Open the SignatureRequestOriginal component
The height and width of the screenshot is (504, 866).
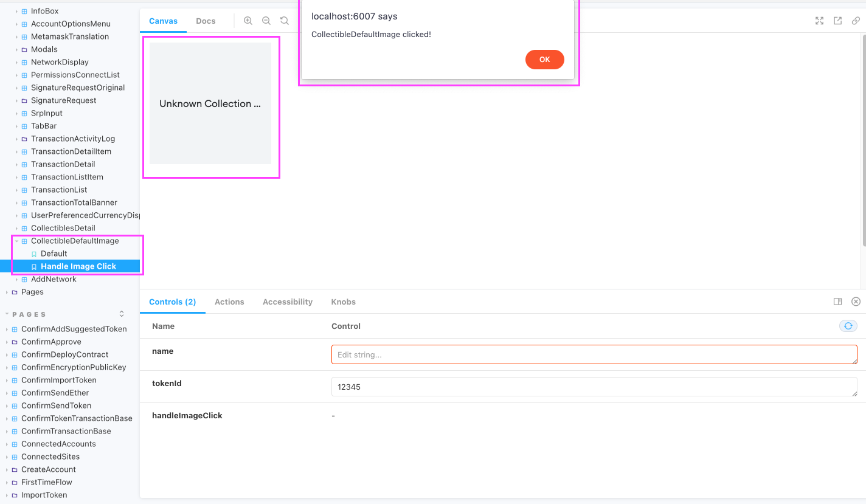coord(78,88)
